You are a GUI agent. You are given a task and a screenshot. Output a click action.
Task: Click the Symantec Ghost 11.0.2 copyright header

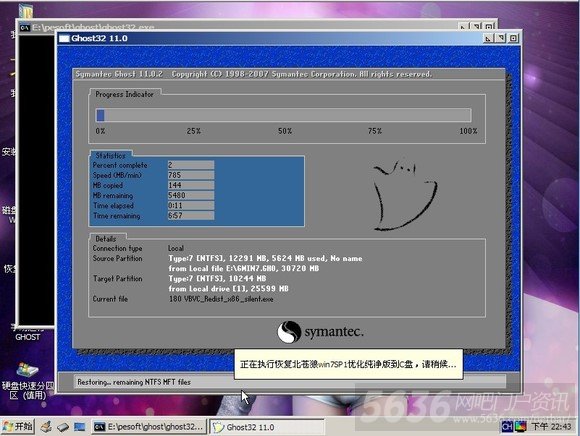click(x=254, y=74)
